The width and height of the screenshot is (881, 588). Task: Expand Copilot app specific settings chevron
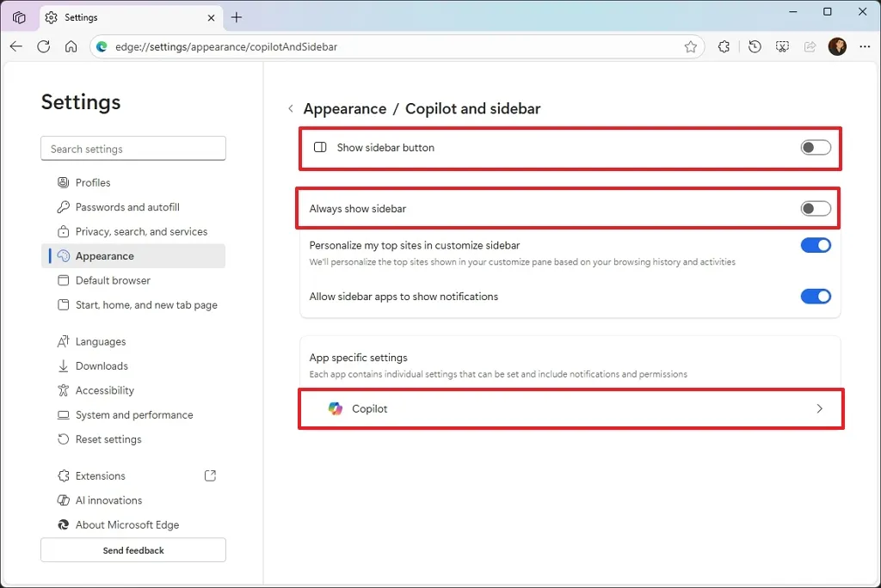point(819,408)
